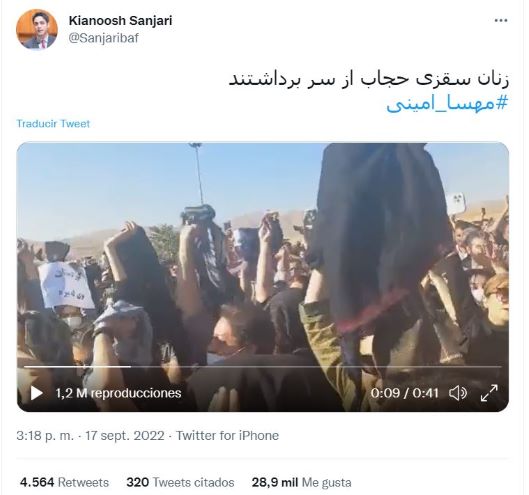Image resolution: width=529 pixels, height=495 pixels.
Task: Click the Twitter for iPhone source link
Action: click(x=228, y=436)
